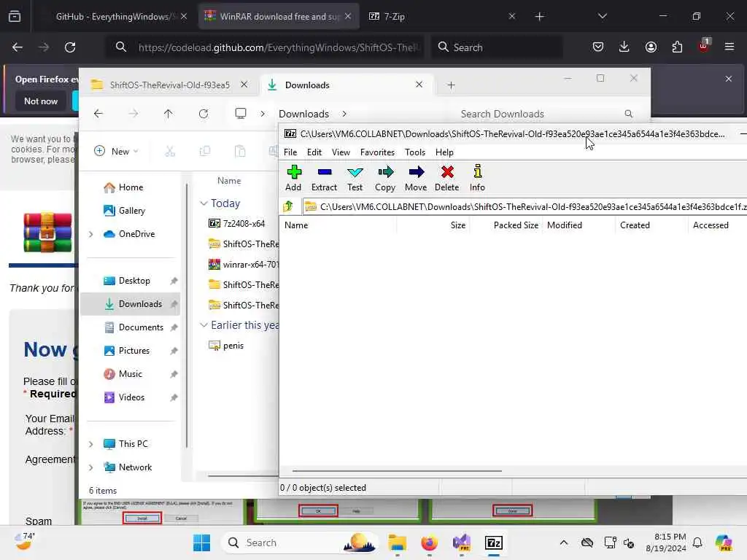Reload the Firefox page
Image resolution: width=747 pixels, height=560 pixels.
pos(70,47)
